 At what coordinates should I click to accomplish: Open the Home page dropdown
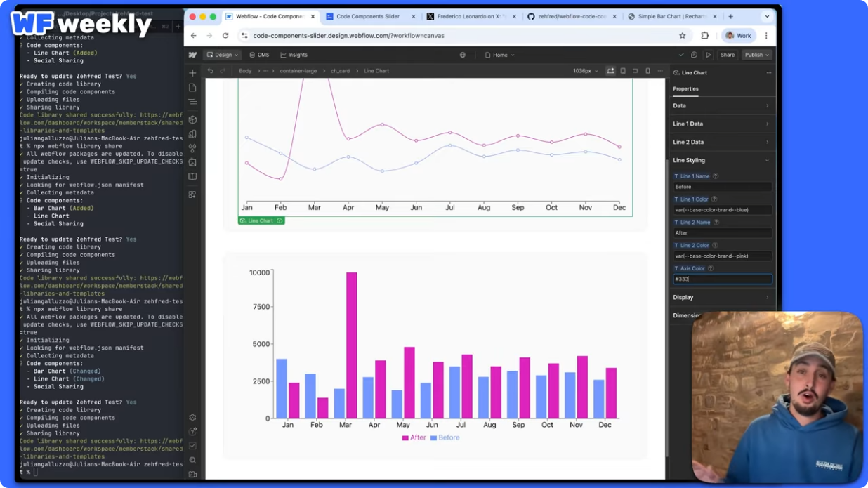pyautogui.click(x=500, y=55)
